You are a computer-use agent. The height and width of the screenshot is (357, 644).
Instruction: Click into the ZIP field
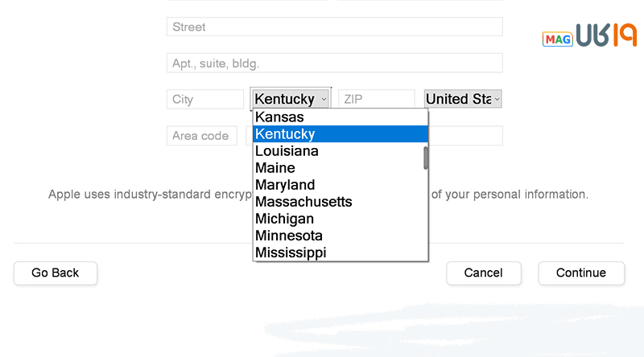click(x=376, y=99)
